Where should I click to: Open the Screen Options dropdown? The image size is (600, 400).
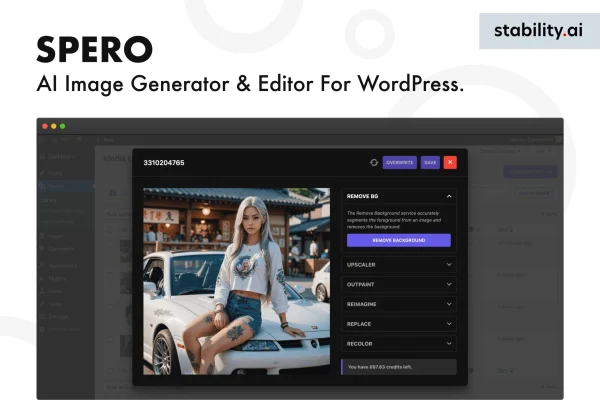pos(500,151)
